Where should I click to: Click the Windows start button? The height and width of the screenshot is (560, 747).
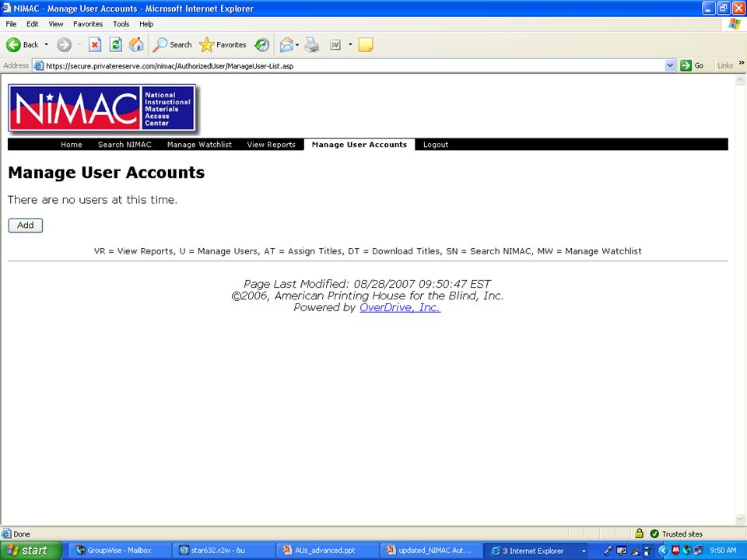[31, 551]
